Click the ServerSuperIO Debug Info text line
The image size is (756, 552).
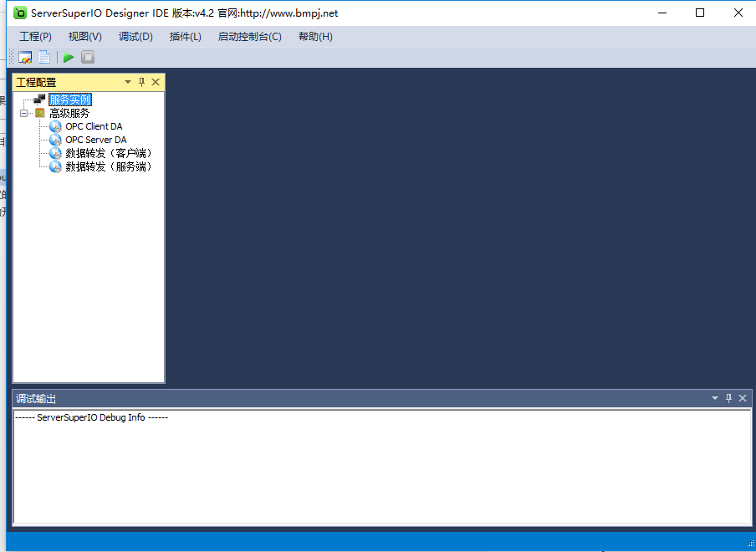coord(92,417)
